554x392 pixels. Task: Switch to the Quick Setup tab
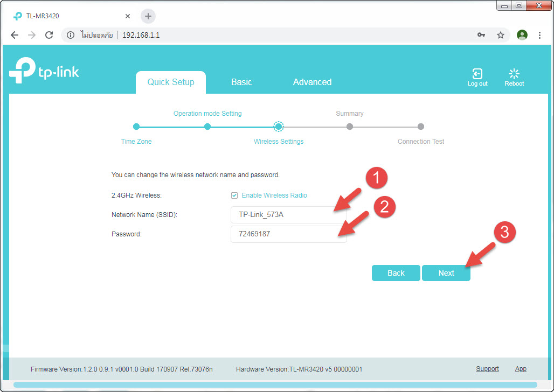(171, 82)
